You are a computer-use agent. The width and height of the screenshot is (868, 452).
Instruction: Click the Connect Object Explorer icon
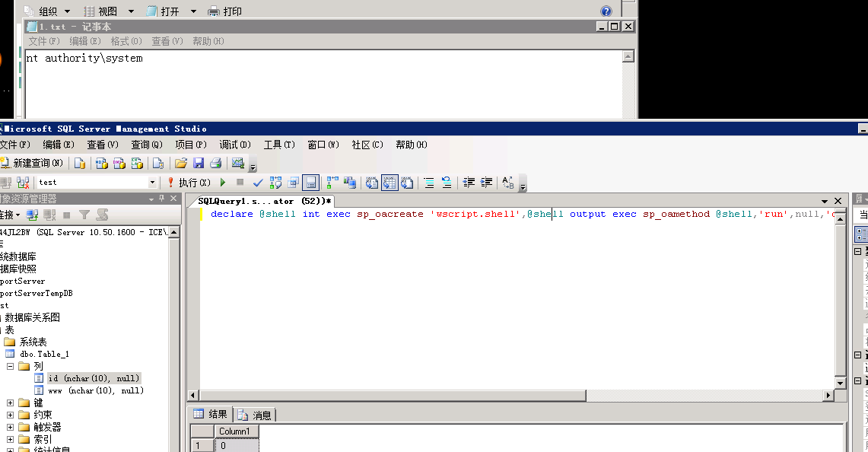(32, 215)
